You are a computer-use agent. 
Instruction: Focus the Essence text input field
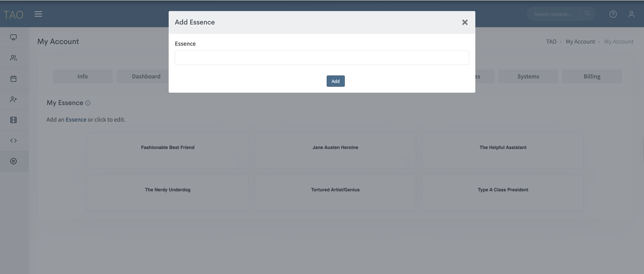[x=322, y=58]
